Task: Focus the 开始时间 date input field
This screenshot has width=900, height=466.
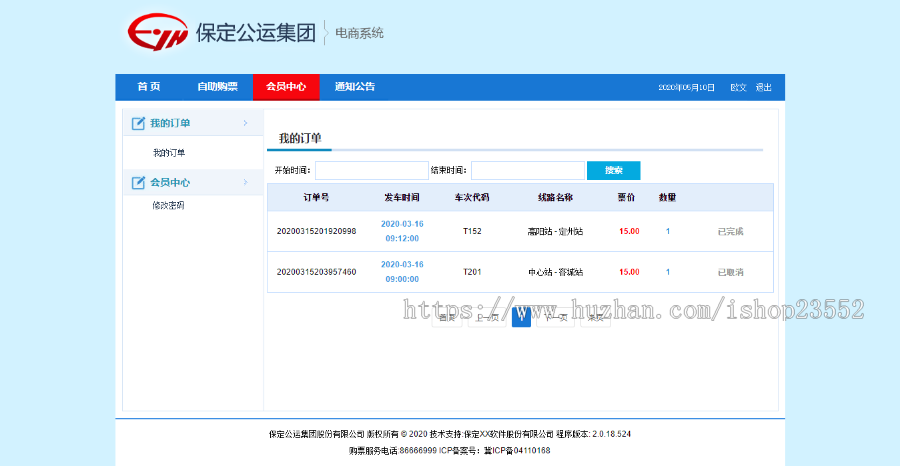Action: [x=371, y=171]
